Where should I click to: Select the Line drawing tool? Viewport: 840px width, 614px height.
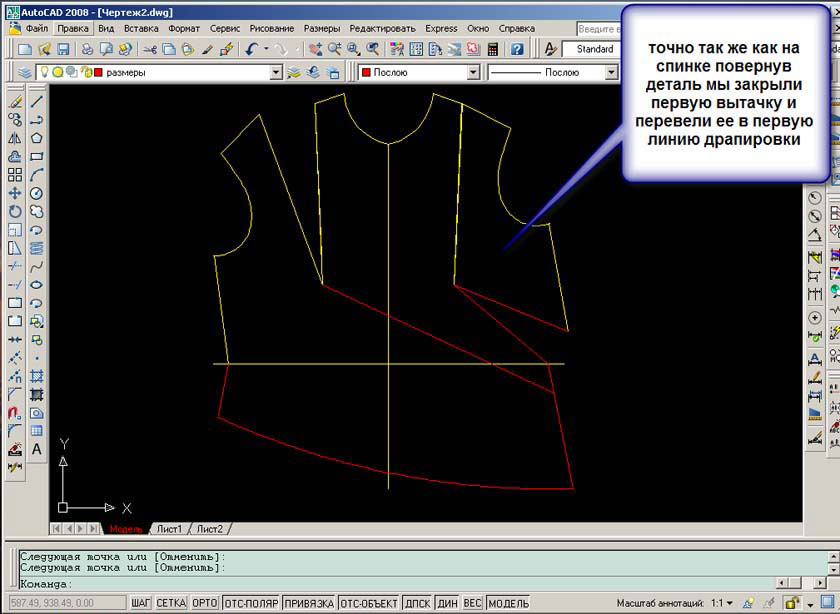[x=37, y=101]
